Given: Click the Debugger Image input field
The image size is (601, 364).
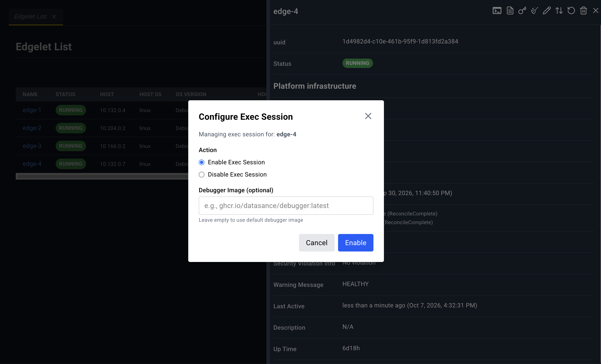Looking at the screenshot, I should tap(286, 206).
